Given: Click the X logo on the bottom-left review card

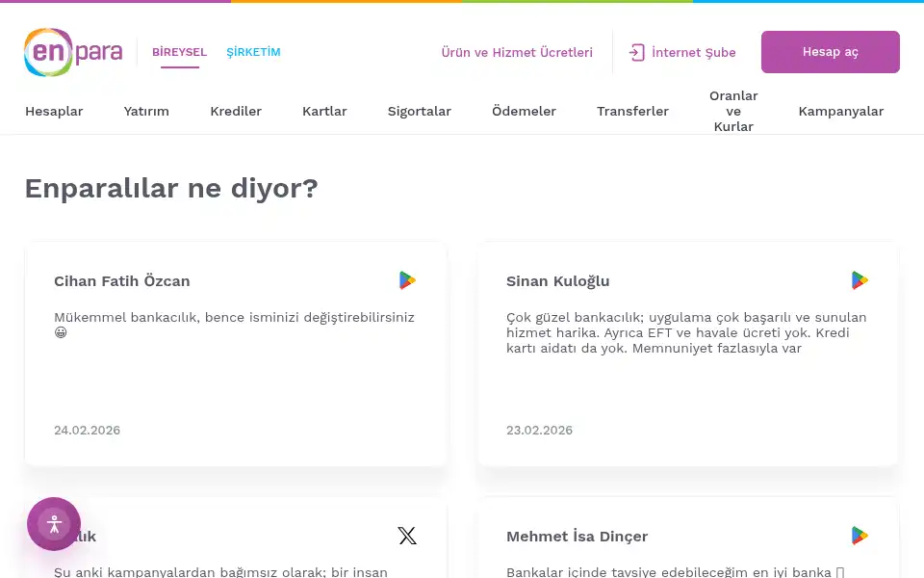Looking at the screenshot, I should pos(407,536).
